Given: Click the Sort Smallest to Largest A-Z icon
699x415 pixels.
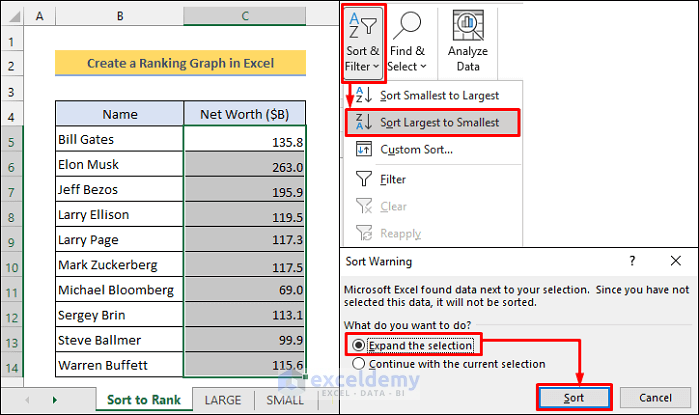Looking at the screenshot, I should [x=364, y=95].
